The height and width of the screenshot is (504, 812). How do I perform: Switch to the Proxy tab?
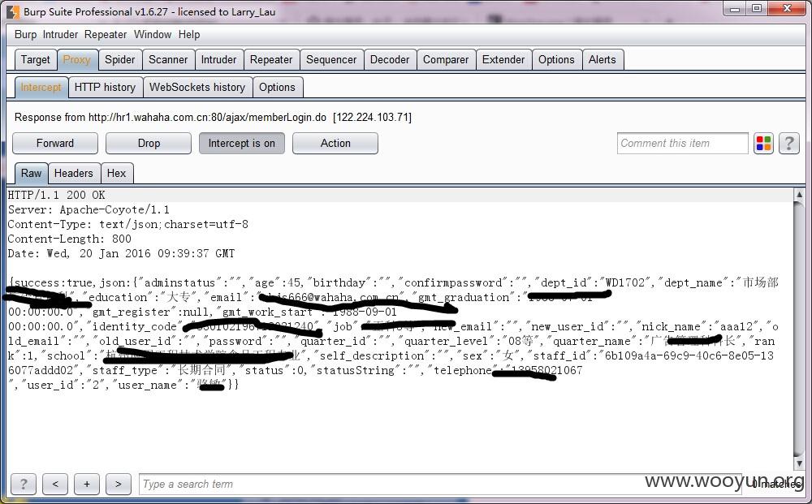tap(77, 59)
